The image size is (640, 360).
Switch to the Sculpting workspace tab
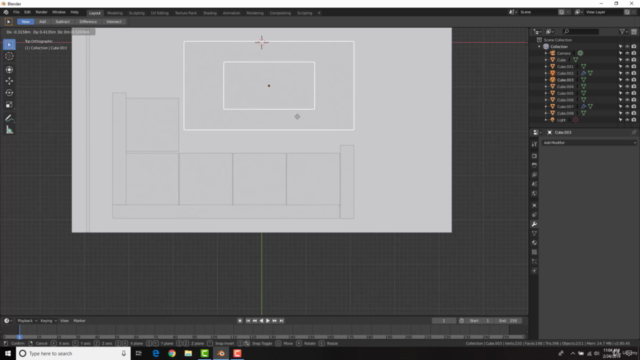(x=137, y=13)
